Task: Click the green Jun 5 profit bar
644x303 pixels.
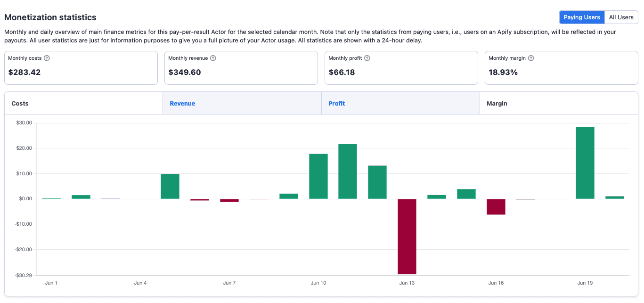Action: pyautogui.click(x=170, y=186)
